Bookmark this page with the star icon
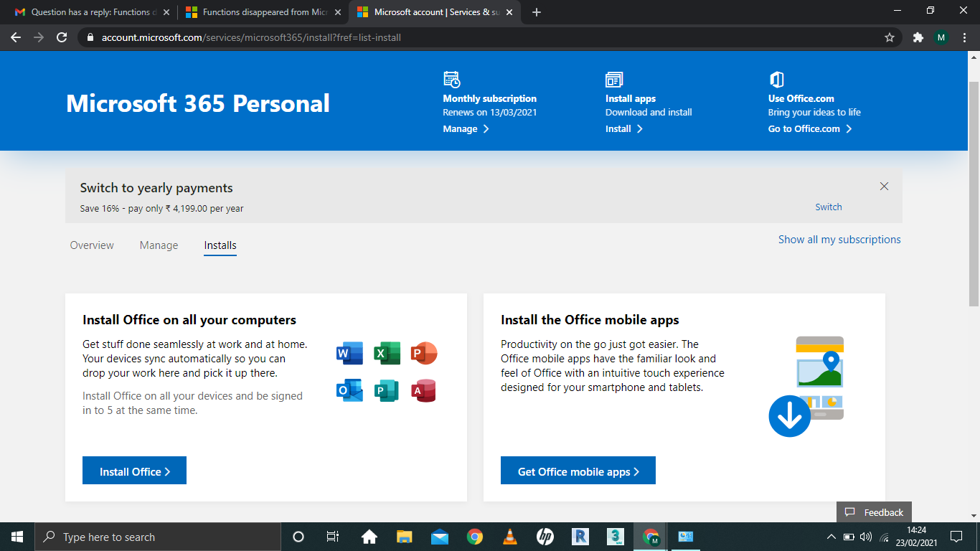This screenshot has height=551, width=980. coord(890,37)
